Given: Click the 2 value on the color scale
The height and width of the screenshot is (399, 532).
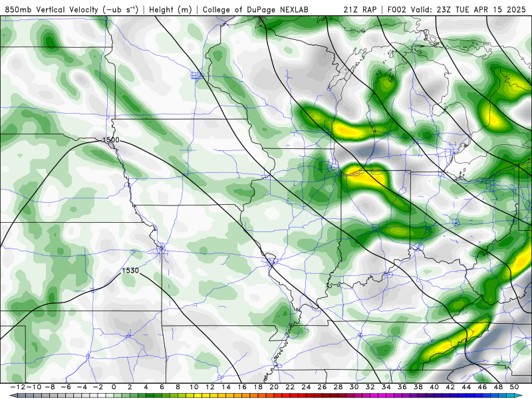Looking at the screenshot, I should coord(130,387).
